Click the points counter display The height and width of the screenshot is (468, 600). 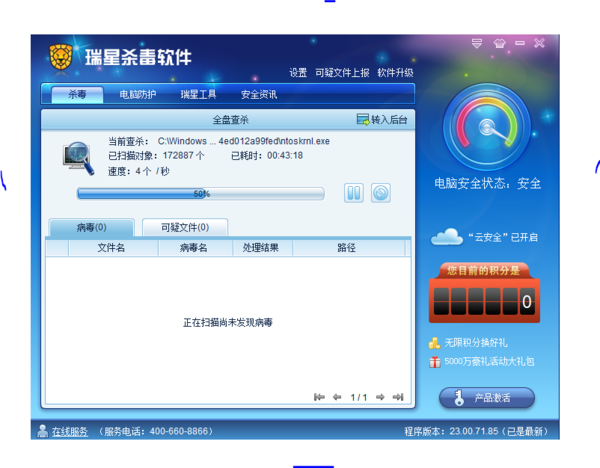484,301
